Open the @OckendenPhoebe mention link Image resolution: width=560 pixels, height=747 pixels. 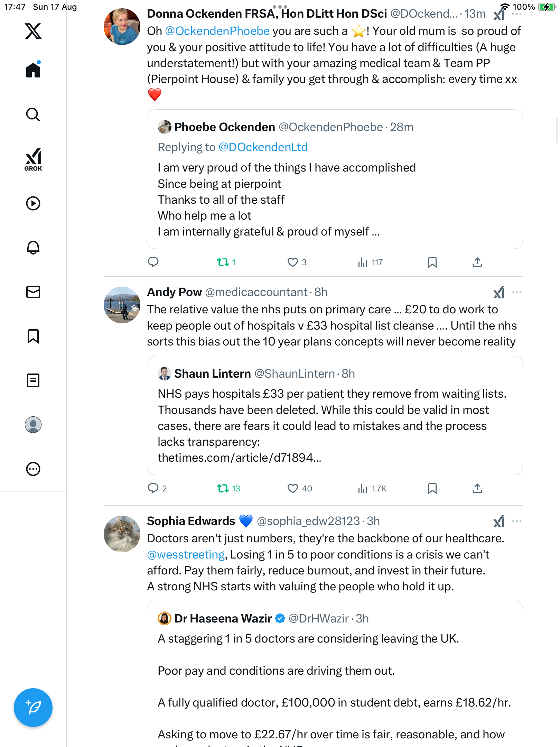tap(217, 31)
